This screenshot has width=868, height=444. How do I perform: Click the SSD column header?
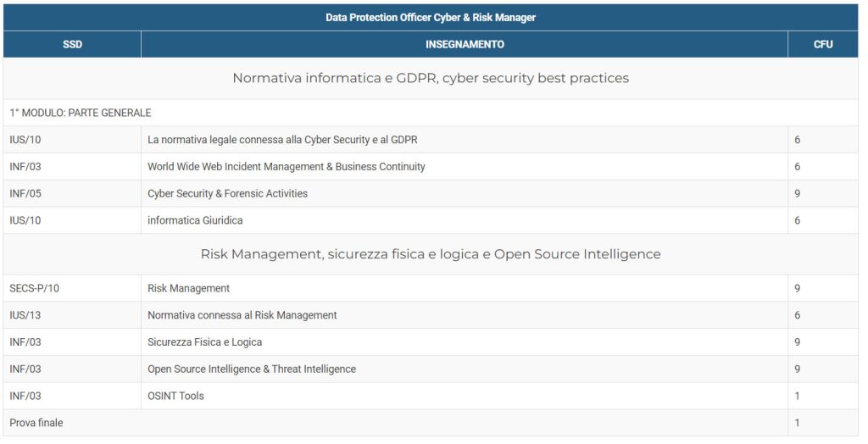pos(72,45)
